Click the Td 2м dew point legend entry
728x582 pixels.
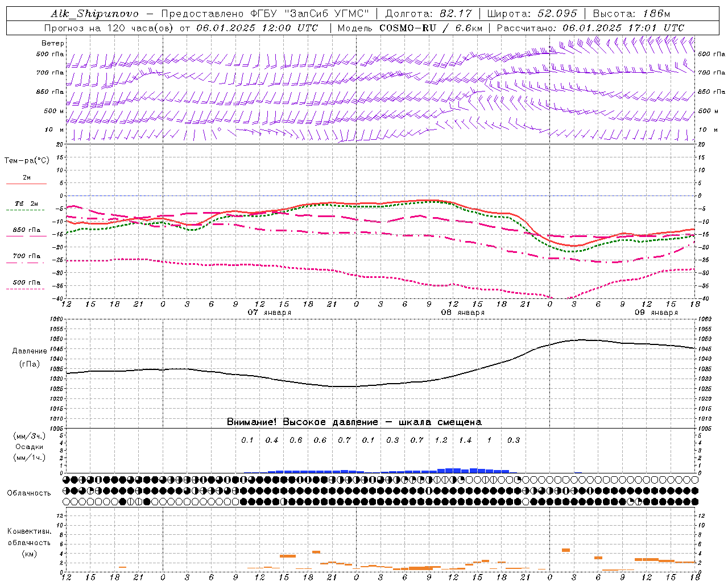tap(26, 203)
